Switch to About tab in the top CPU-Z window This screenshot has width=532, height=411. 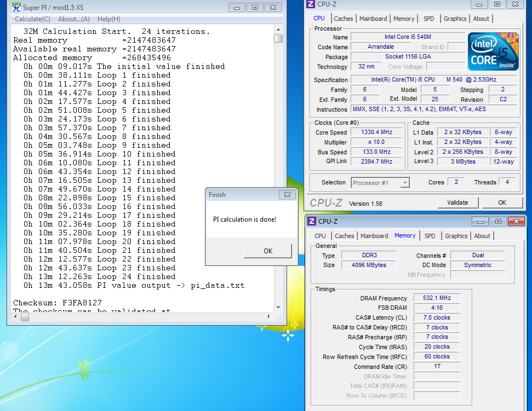click(x=481, y=19)
